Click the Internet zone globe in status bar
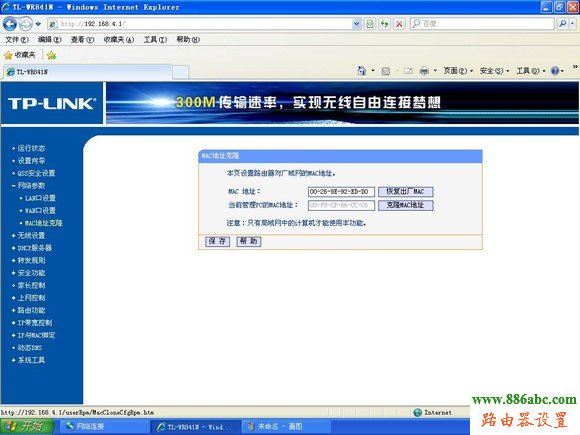Viewport: 580px width, 435px height. pos(418,412)
